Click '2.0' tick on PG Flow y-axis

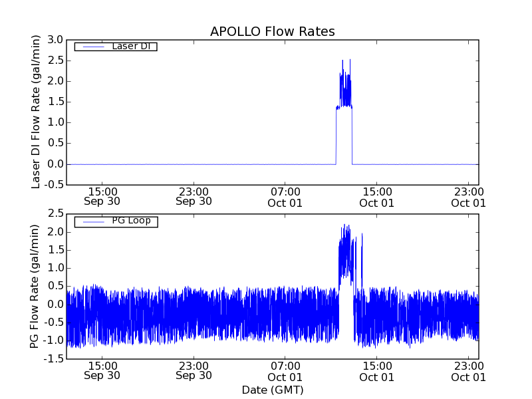click(x=55, y=232)
